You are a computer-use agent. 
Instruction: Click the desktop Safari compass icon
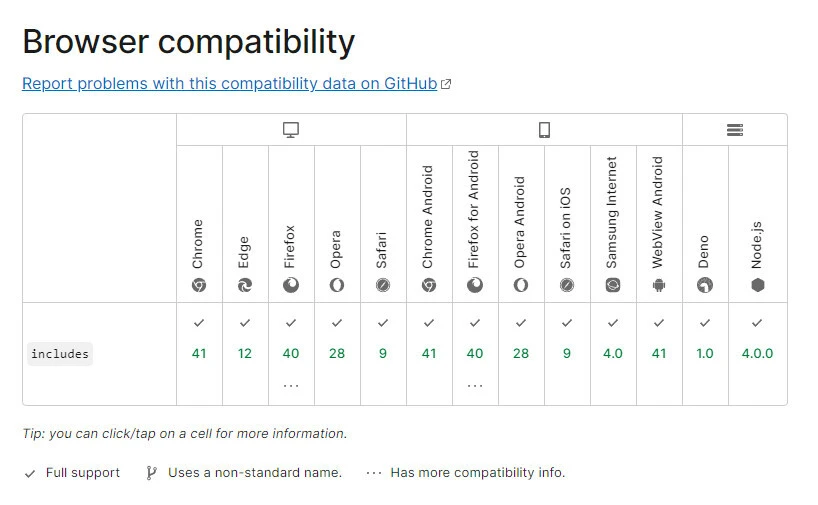click(383, 285)
